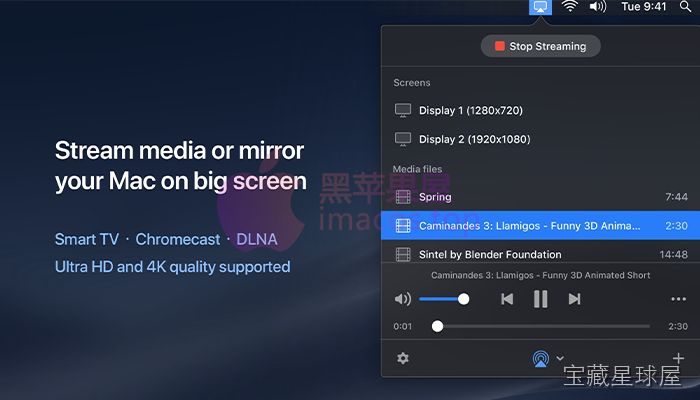Add media with the plus button
Image resolution: width=700 pixels, height=400 pixels.
679,358
